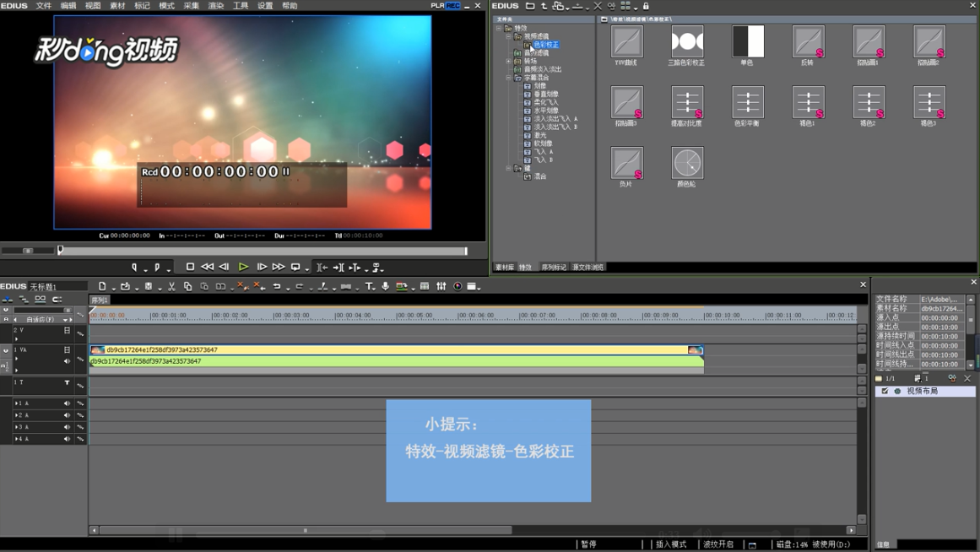Select the 提高对比度 effect
The width and height of the screenshot is (980, 552).
pyautogui.click(x=687, y=102)
